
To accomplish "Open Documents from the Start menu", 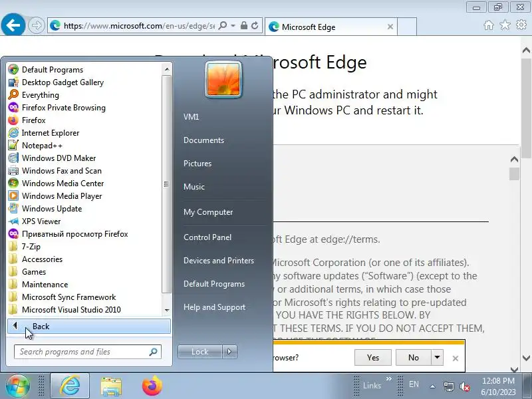I will pyautogui.click(x=203, y=140).
